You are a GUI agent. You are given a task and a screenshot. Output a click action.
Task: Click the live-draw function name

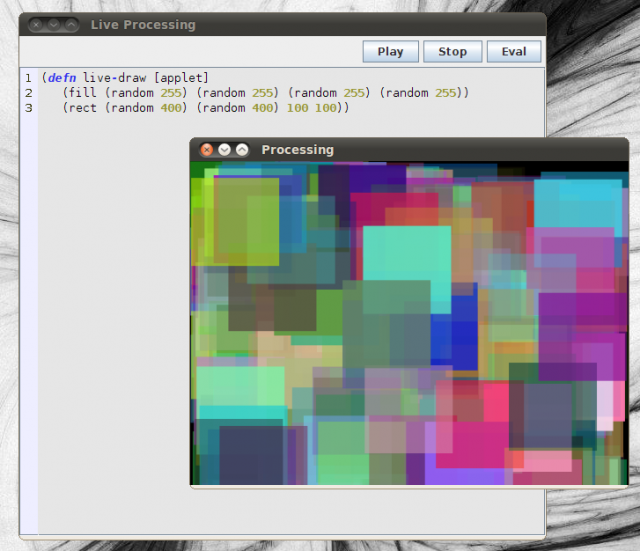[x=116, y=78]
